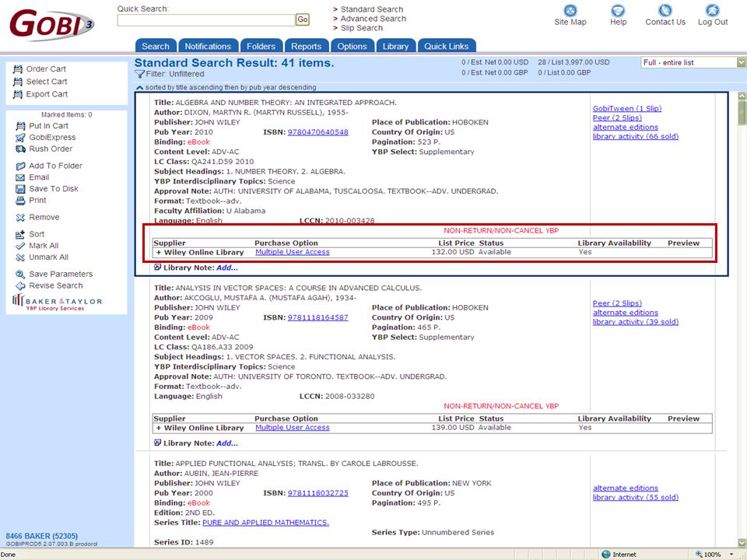Open ISBN 9781118032725 link
This screenshot has width=747, height=560.
tap(317, 493)
